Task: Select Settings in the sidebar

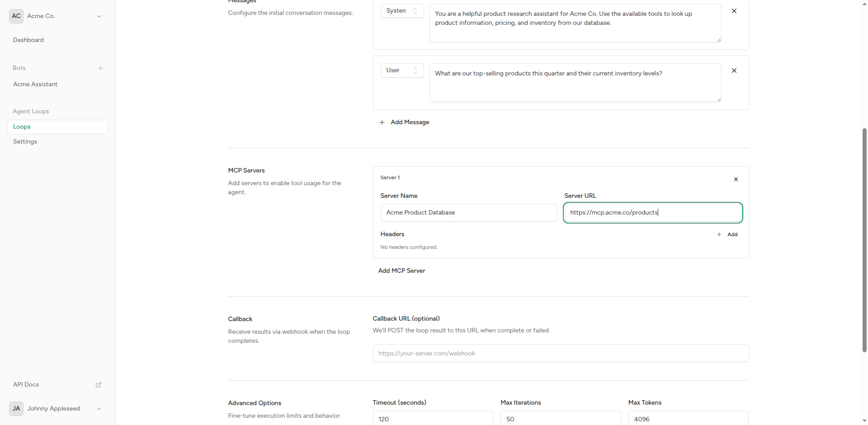Action: point(25,141)
